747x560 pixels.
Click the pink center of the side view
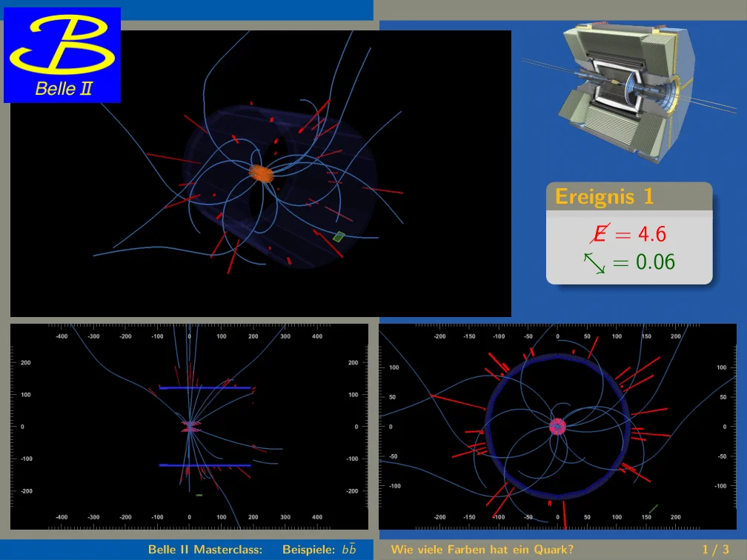tap(190, 427)
